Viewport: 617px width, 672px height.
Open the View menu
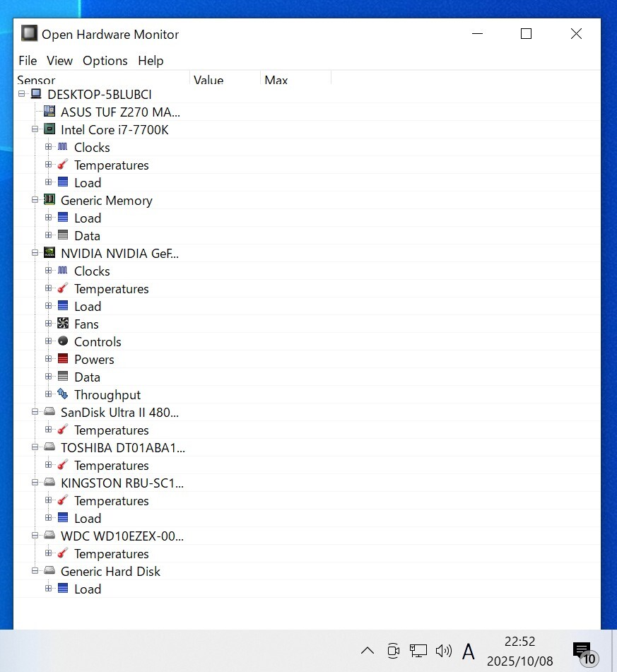coord(59,61)
